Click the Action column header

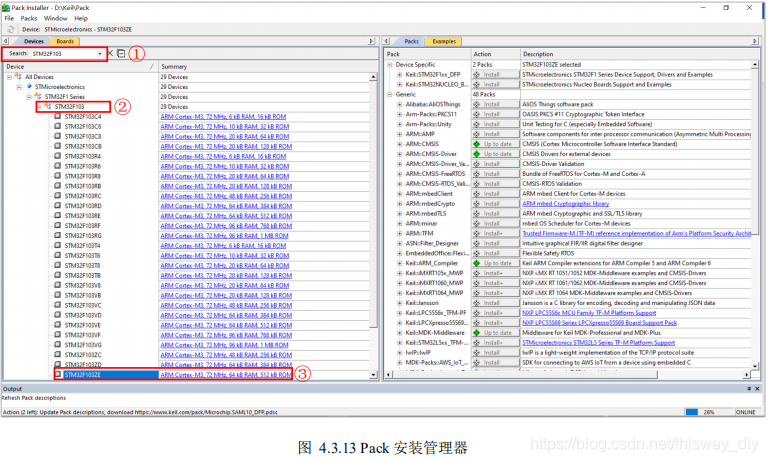click(x=495, y=54)
